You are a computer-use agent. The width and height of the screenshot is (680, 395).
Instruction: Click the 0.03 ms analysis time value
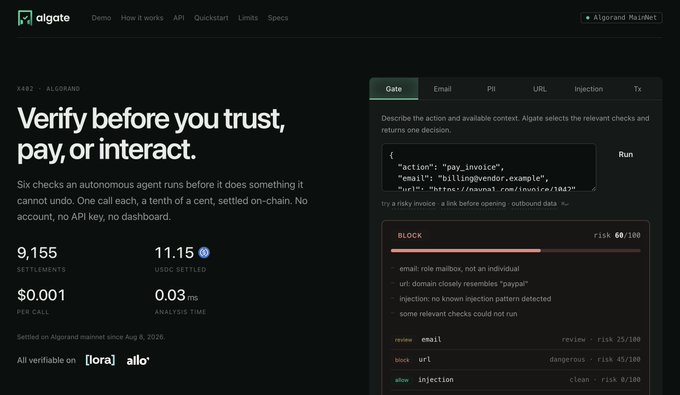[x=176, y=295]
